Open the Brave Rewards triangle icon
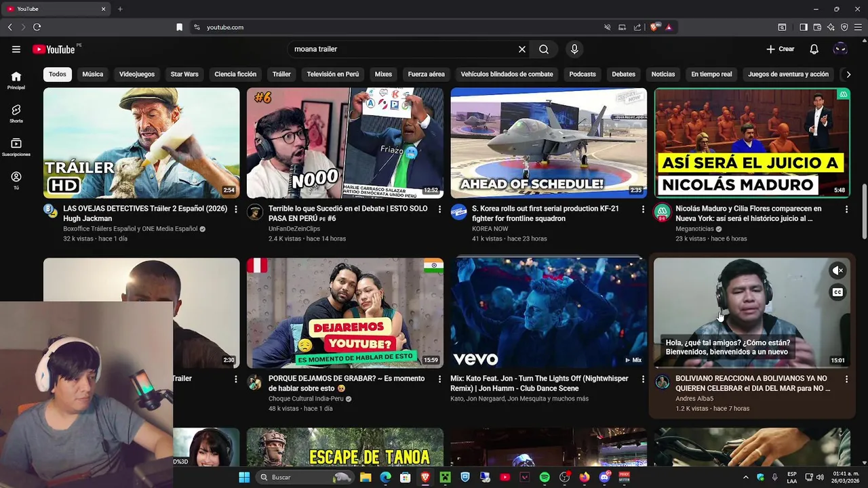Image resolution: width=868 pixels, height=488 pixels. coord(669,27)
